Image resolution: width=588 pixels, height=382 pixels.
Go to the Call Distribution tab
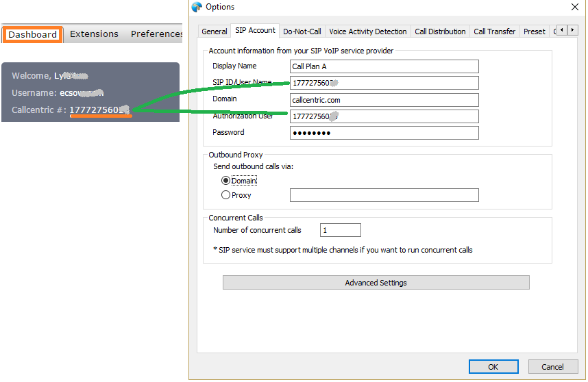(x=440, y=31)
